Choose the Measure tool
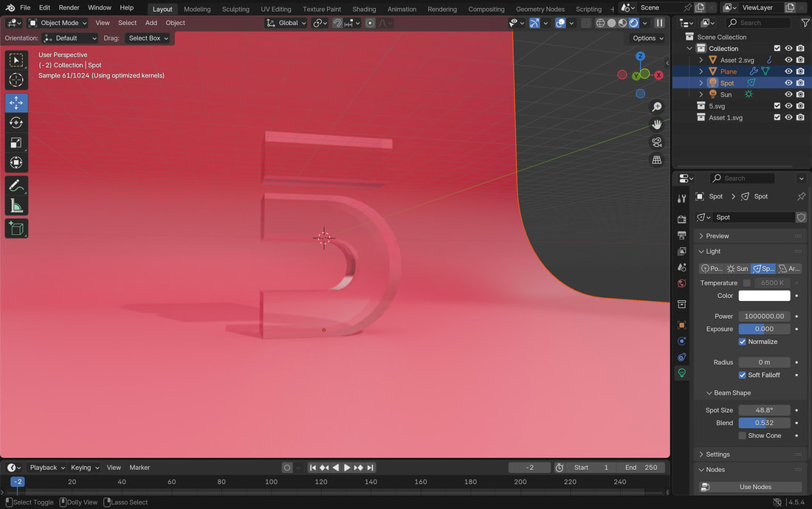Image resolution: width=812 pixels, height=509 pixels. pyautogui.click(x=16, y=207)
